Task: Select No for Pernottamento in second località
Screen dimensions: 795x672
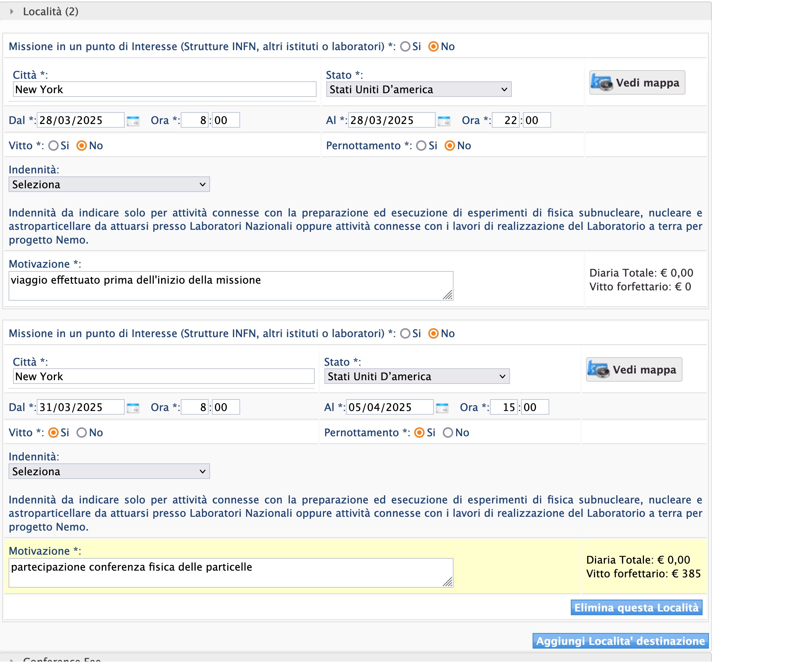Action: [448, 433]
